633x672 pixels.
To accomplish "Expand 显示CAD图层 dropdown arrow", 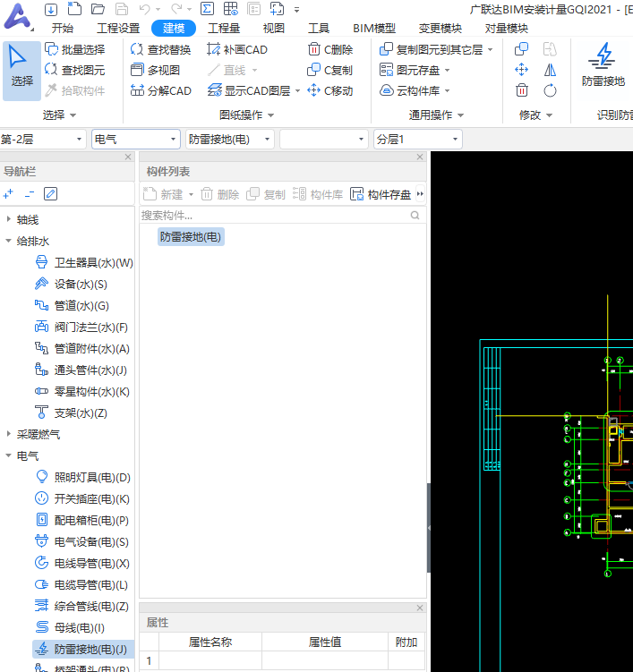I will tap(297, 91).
